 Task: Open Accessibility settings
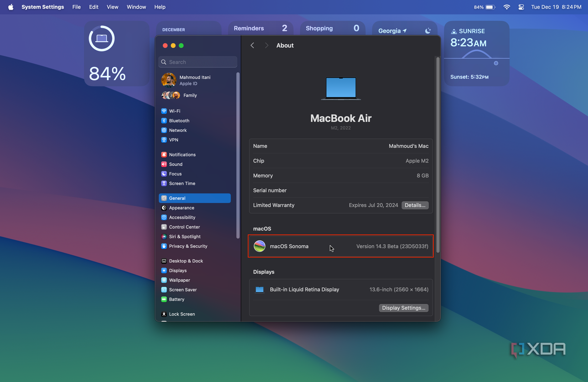(x=195, y=218)
